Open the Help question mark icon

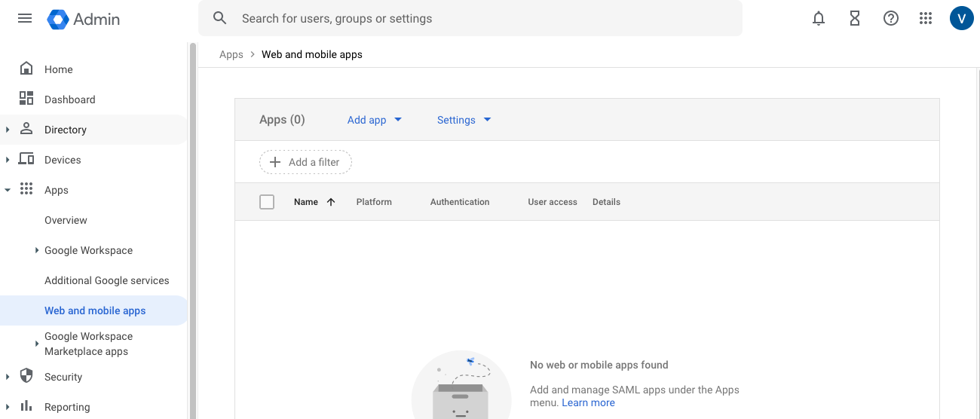pos(891,19)
